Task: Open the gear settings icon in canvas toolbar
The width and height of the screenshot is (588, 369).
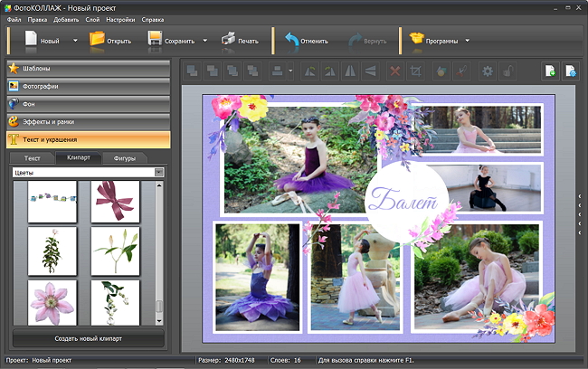Action: click(x=488, y=71)
